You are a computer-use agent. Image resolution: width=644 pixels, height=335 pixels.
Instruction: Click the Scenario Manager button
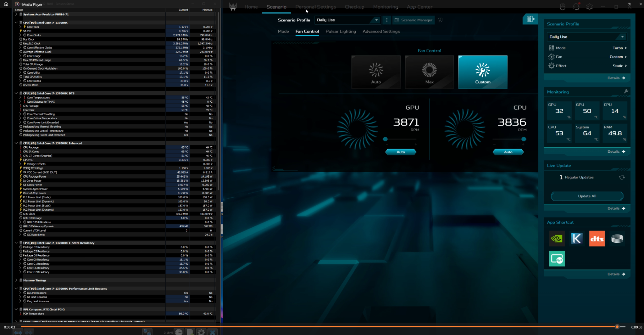pos(413,20)
